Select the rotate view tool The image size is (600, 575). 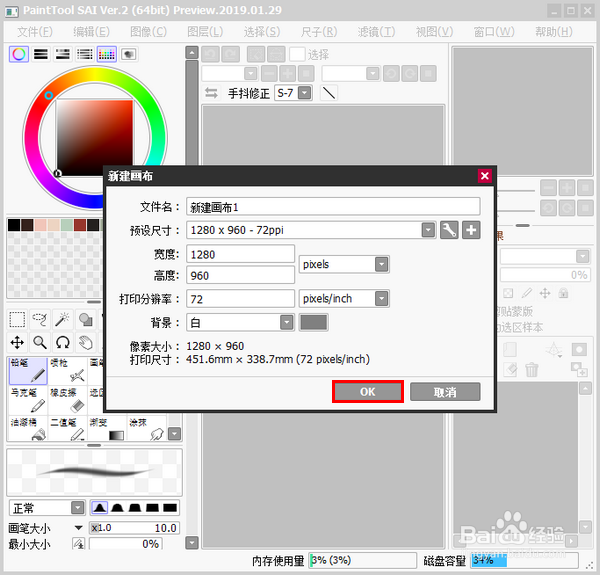click(62, 342)
